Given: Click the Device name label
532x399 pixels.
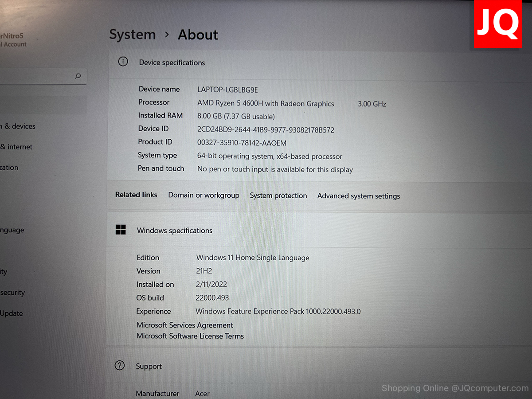Looking at the screenshot, I should (159, 89).
